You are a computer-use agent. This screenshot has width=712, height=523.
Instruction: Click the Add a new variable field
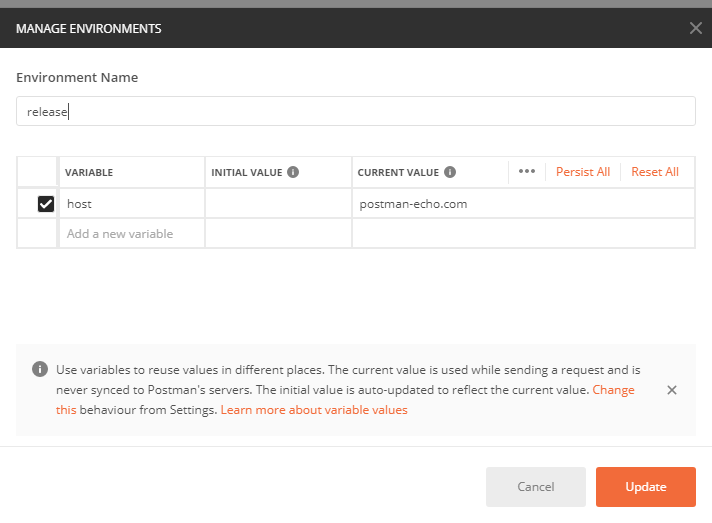pyautogui.click(x=132, y=233)
